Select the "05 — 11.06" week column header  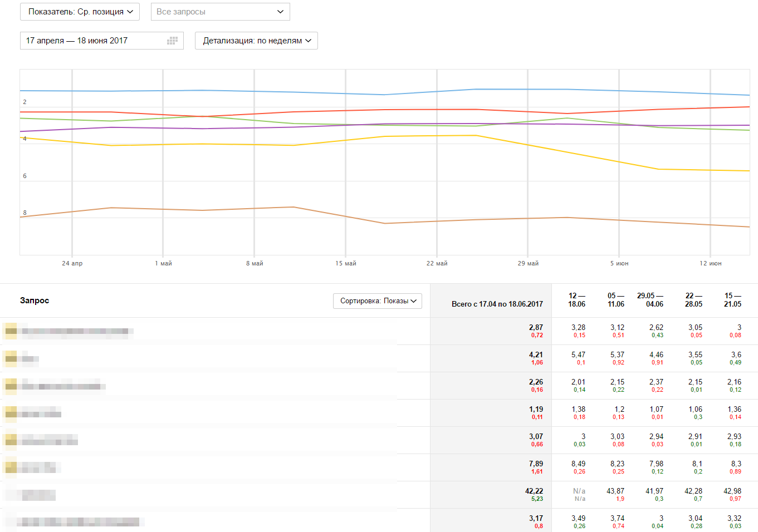pos(615,300)
